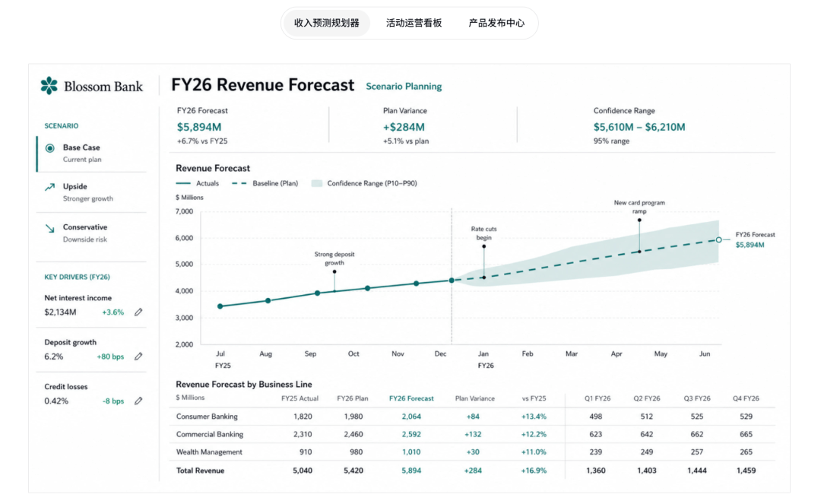
Task: Edit the Net interest income driver
Action: (x=138, y=312)
